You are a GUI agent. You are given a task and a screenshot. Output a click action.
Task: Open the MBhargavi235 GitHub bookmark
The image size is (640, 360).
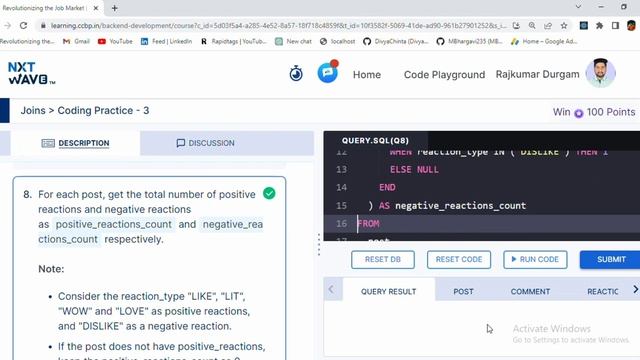[x=469, y=41]
